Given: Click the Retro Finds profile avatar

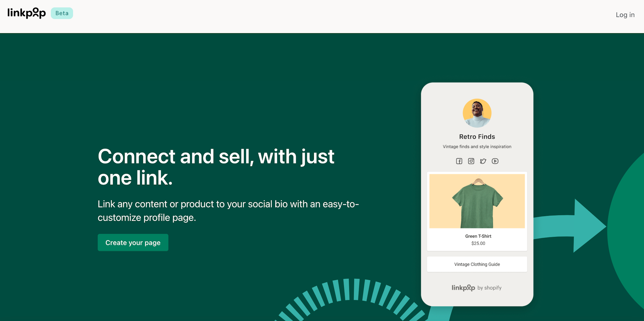Looking at the screenshot, I should pos(477,113).
